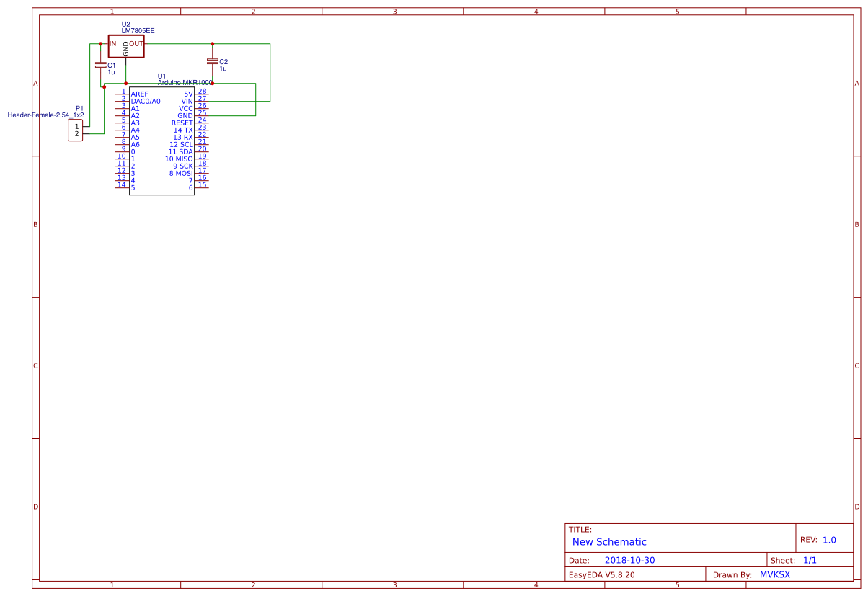Click the OUT pin of the LM7805EE
This screenshot has height=596, width=868.
tap(137, 43)
